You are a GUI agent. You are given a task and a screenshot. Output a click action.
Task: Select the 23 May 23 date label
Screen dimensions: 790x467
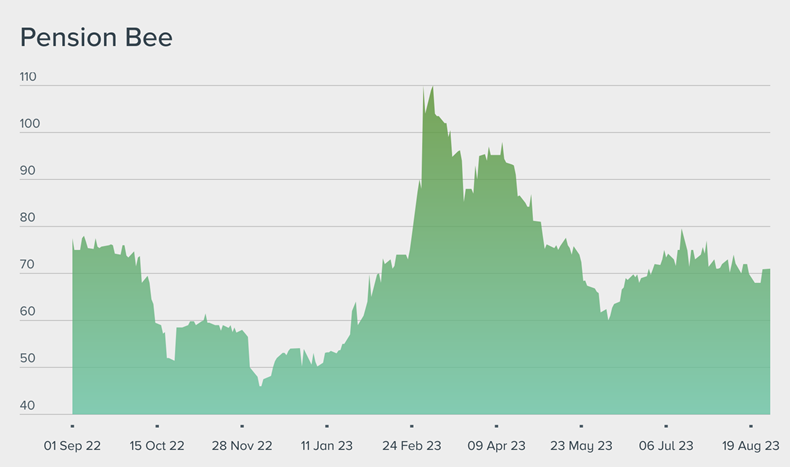coord(582,446)
